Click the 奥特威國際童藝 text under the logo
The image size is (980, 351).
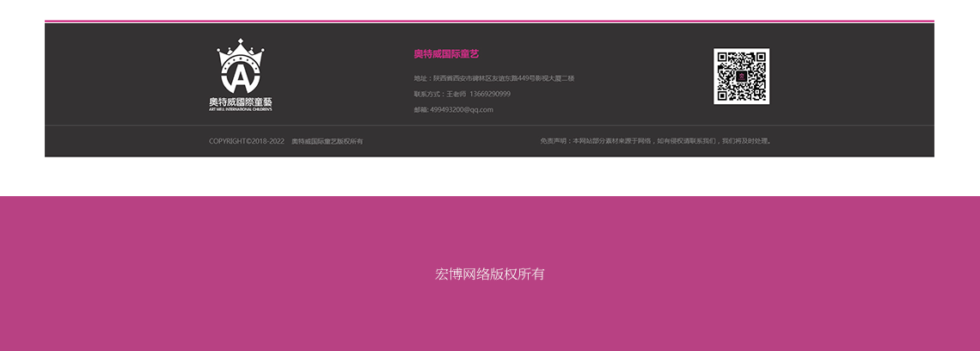(x=241, y=102)
